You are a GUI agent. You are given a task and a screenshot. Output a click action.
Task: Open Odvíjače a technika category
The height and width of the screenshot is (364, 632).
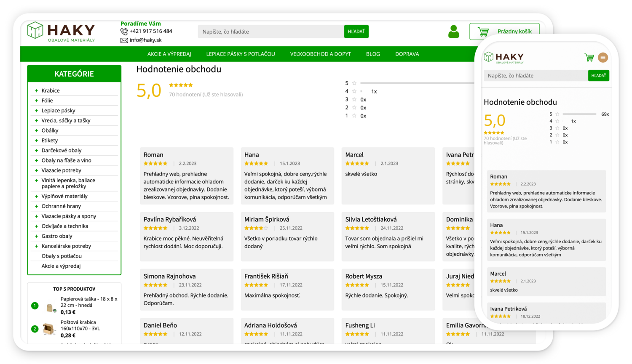coord(65,226)
